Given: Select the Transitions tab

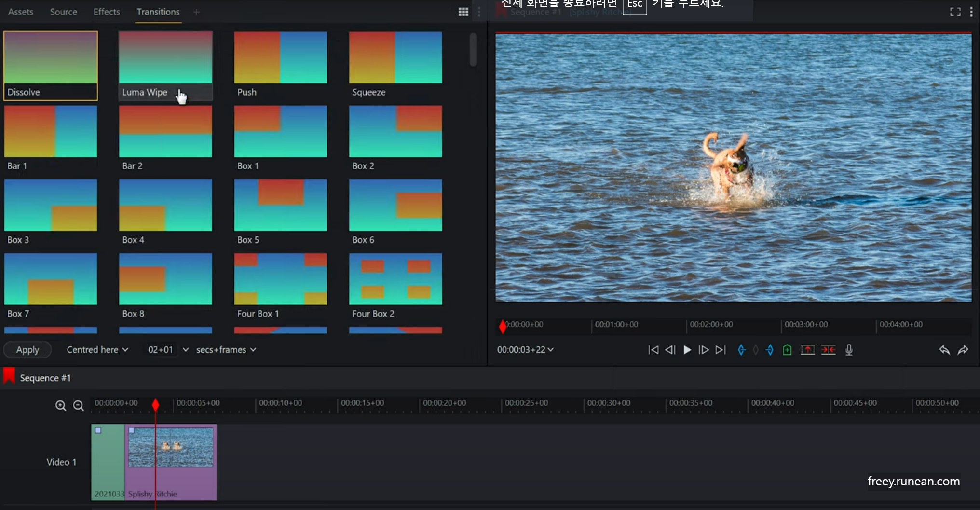Looking at the screenshot, I should point(158,12).
